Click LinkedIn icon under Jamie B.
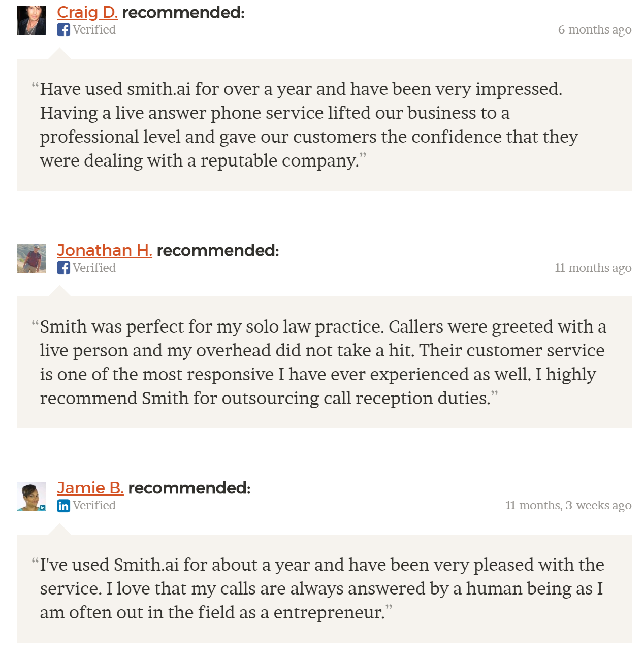The height and width of the screenshot is (660, 644). click(63, 506)
